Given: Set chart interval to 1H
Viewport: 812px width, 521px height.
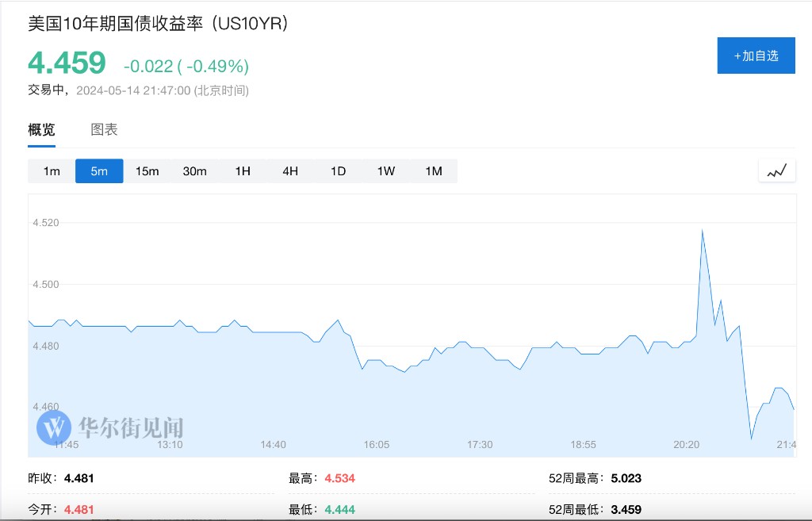Looking at the screenshot, I should pyautogui.click(x=243, y=171).
